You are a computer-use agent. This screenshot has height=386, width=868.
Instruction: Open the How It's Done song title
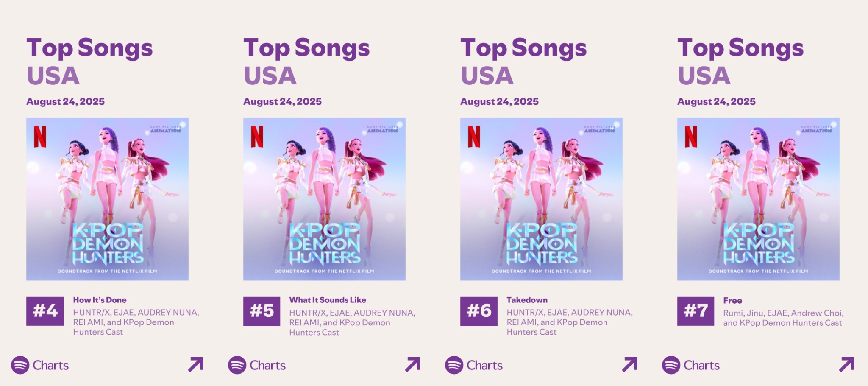pos(100,300)
